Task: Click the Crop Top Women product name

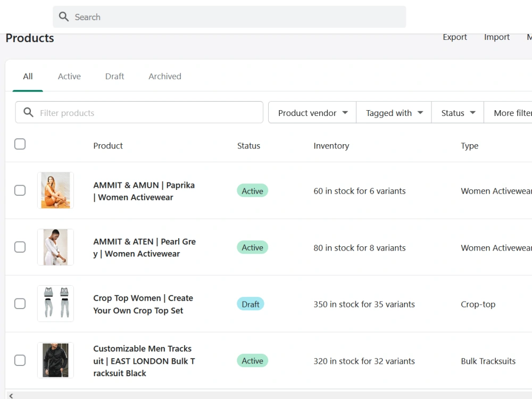Action: point(143,304)
